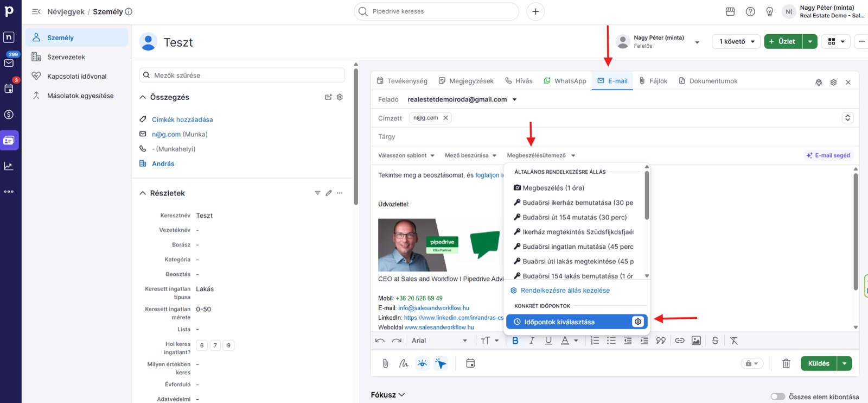This screenshot has width=868, height=403.
Task: Apply strikethrough formatting in email editor
Action: pos(715,341)
